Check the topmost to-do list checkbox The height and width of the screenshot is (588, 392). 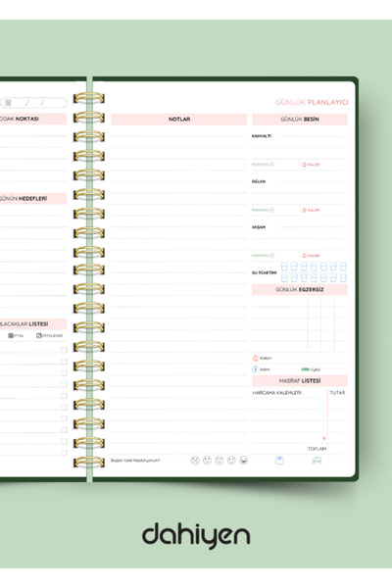64,350
